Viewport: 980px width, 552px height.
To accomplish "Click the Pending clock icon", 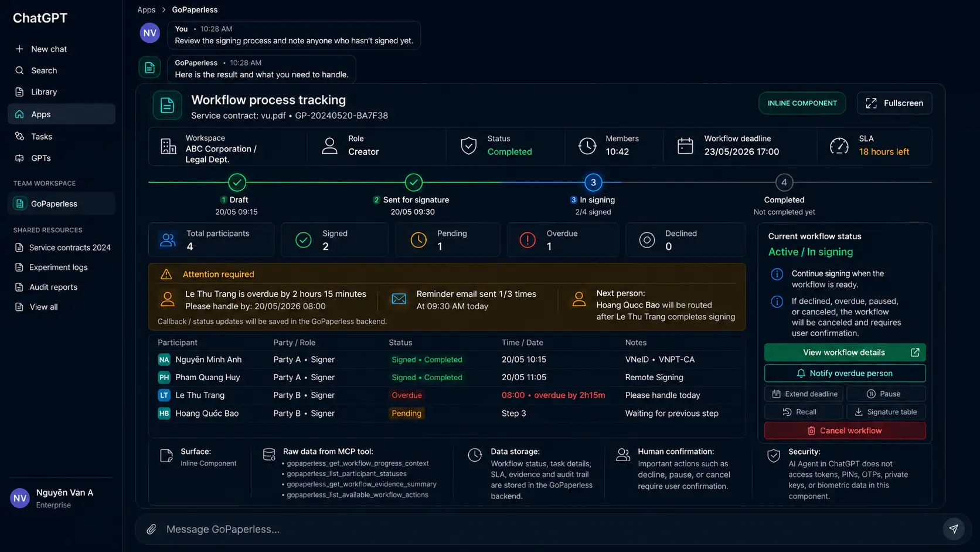I will [418, 240].
